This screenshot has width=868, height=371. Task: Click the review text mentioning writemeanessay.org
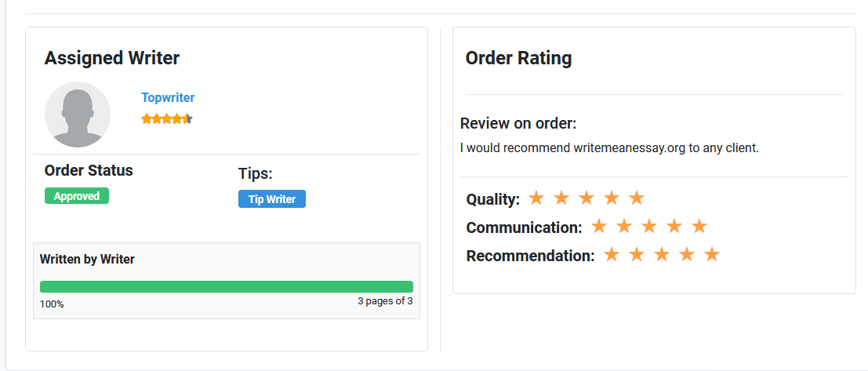(x=609, y=148)
